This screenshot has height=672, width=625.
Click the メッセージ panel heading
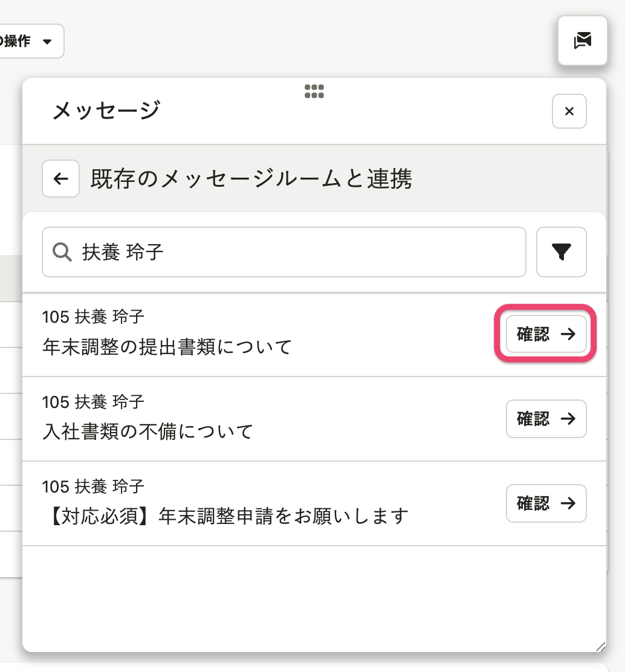[106, 111]
